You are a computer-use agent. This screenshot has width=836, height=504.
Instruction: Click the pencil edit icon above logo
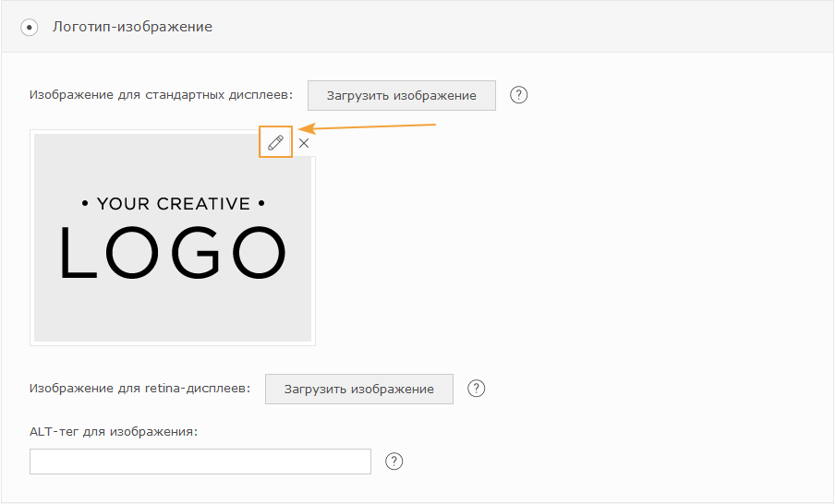[275, 142]
